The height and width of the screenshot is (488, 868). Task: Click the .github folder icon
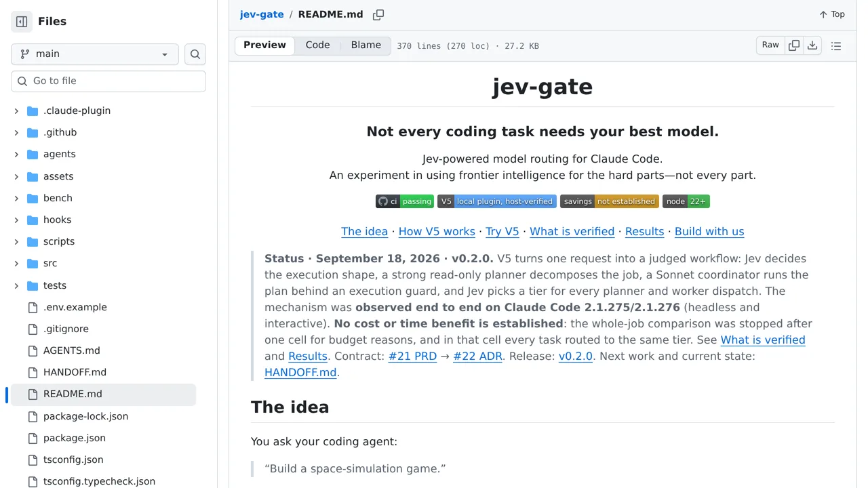click(33, 133)
